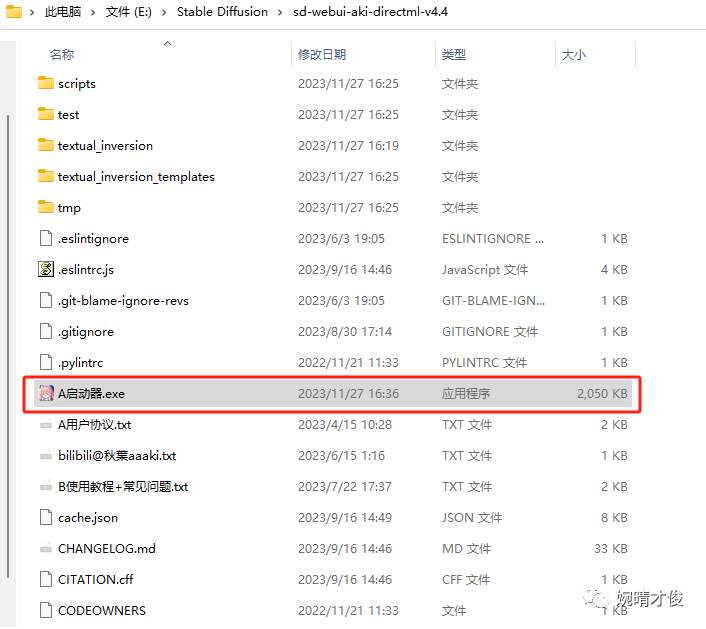Click the .gitignore file icon
Viewport: 706px width, 629px height.
[x=45, y=331]
